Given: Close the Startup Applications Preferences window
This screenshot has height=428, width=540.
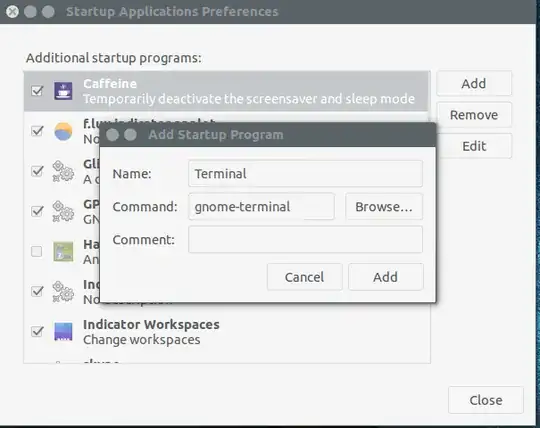Looking at the screenshot, I should tap(12, 12).
